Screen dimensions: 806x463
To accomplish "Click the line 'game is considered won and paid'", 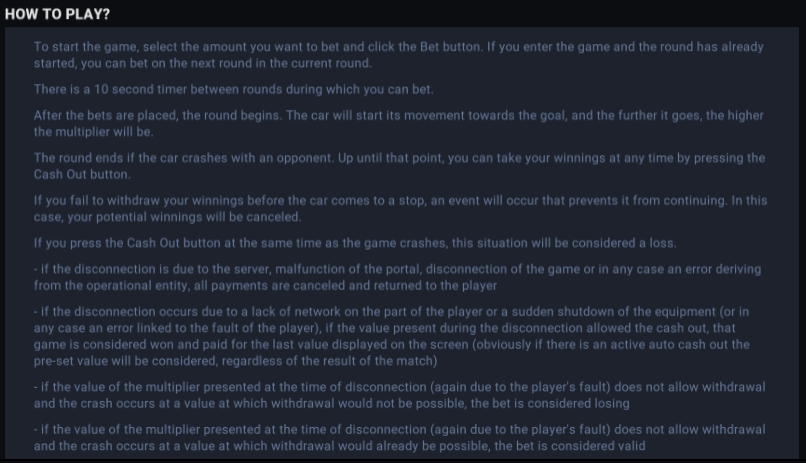I will point(392,345).
